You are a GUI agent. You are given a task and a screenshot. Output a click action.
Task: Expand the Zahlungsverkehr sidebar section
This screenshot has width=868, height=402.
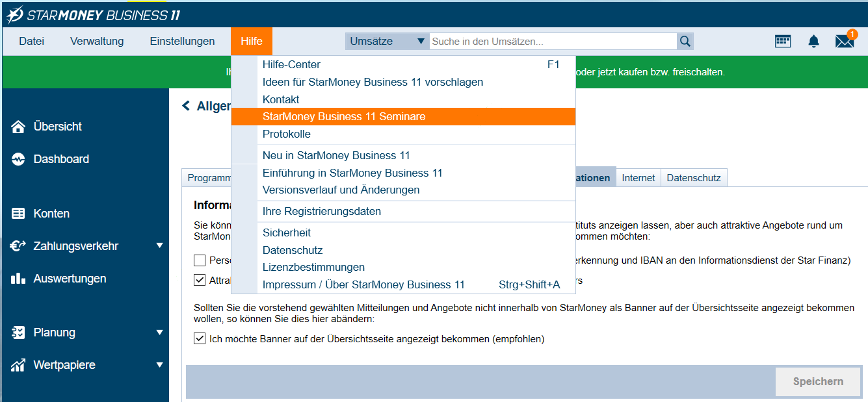[x=159, y=245]
